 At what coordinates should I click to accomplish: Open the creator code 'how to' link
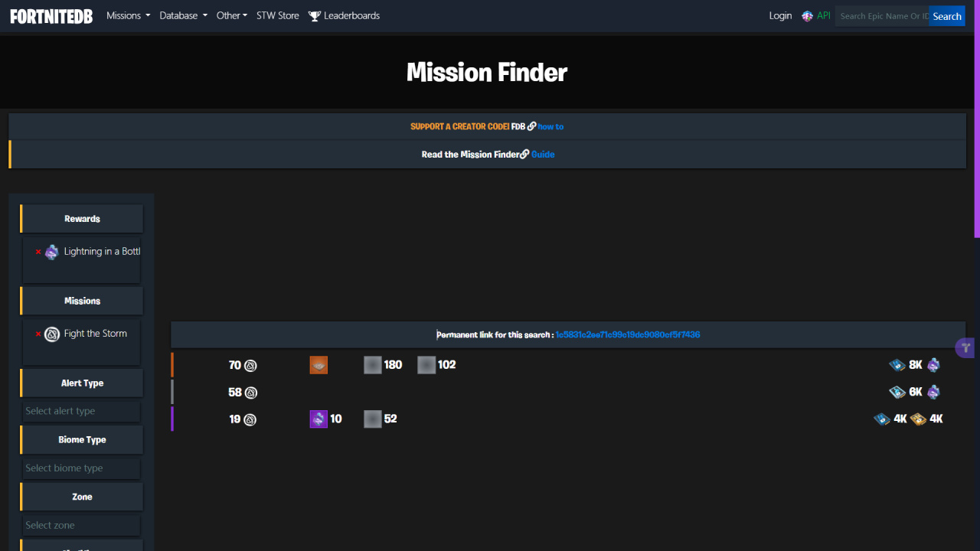pos(550,127)
